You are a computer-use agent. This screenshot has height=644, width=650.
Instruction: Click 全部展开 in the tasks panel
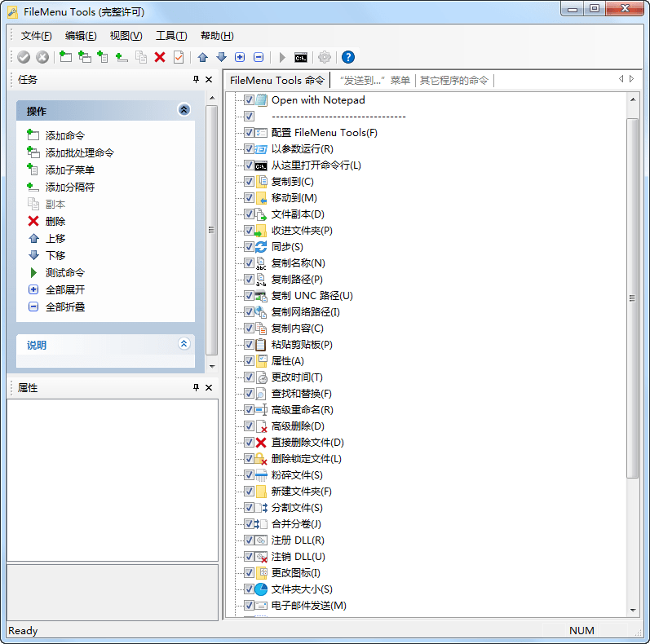tap(65, 289)
